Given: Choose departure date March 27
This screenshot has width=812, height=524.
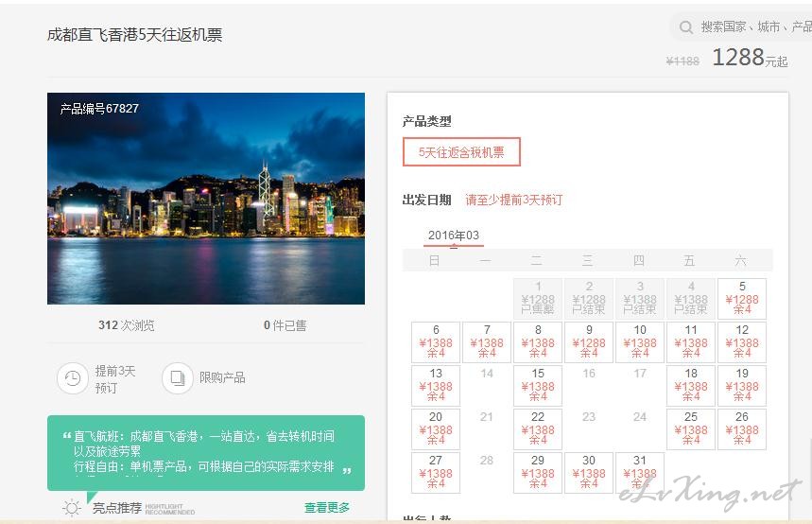Looking at the screenshot, I should (x=436, y=473).
